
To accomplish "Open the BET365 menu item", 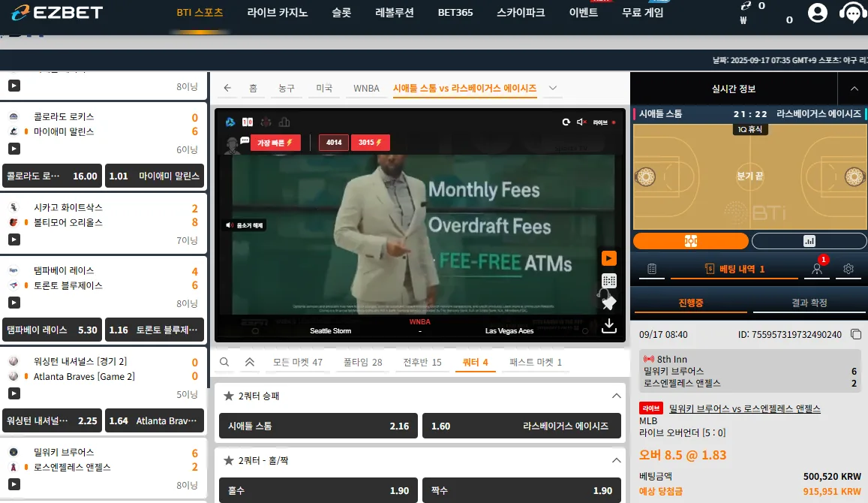I will point(455,12).
